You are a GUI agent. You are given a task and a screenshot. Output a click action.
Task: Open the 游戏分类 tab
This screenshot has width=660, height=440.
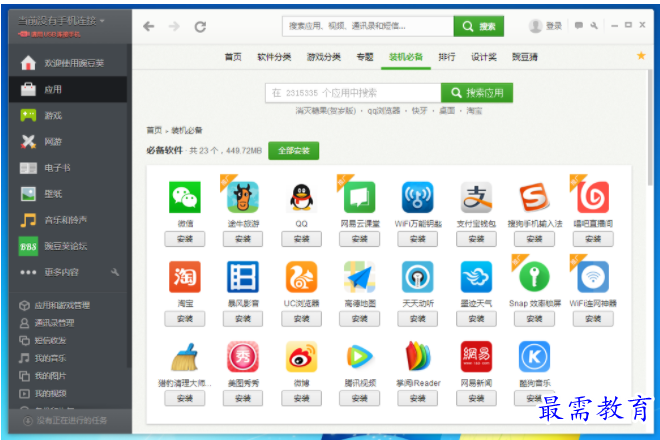click(324, 57)
